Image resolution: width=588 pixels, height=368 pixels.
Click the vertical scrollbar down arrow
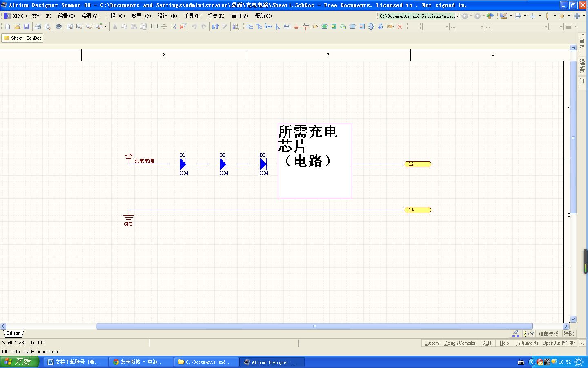tap(573, 319)
